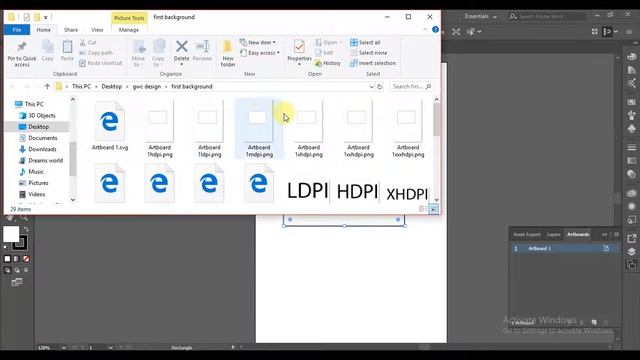
Task: Open Essentials workspace dropdown in Illustrator
Action: point(480,16)
